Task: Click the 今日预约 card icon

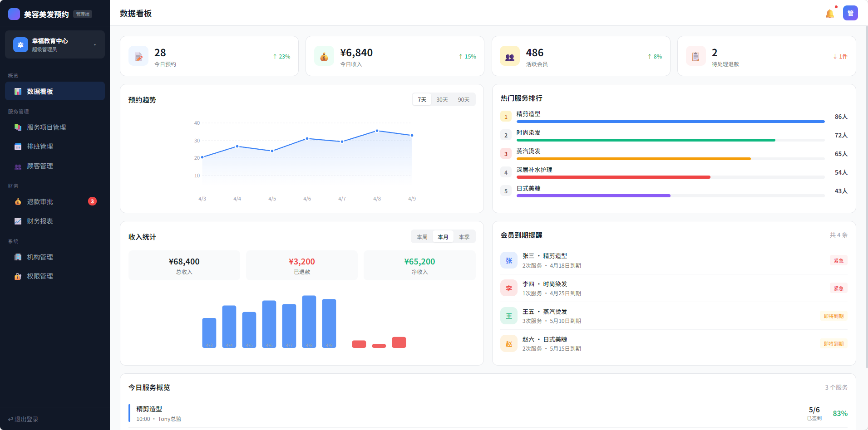Action: [x=138, y=56]
